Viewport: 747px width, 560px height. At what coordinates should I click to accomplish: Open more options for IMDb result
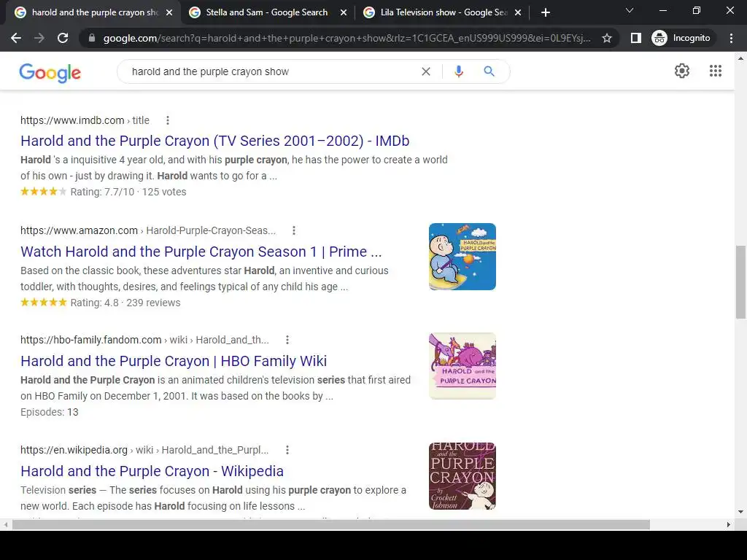(167, 120)
